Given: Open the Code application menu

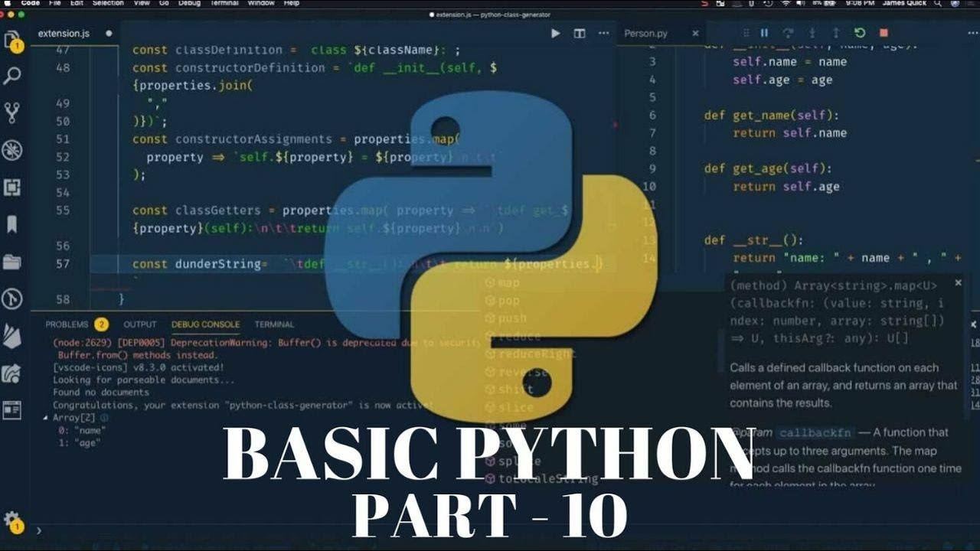Looking at the screenshot, I should 31,3.
